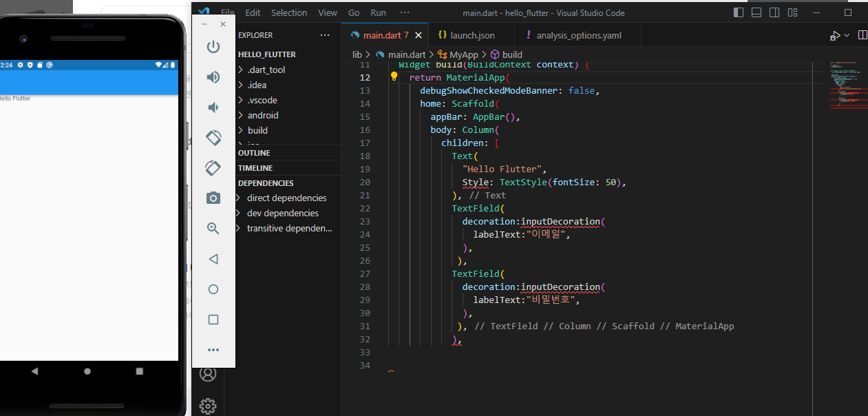Tap the phone's on-screen home button
This screenshot has width=868, height=416.
pyautogui.click(x=87, y=371)
